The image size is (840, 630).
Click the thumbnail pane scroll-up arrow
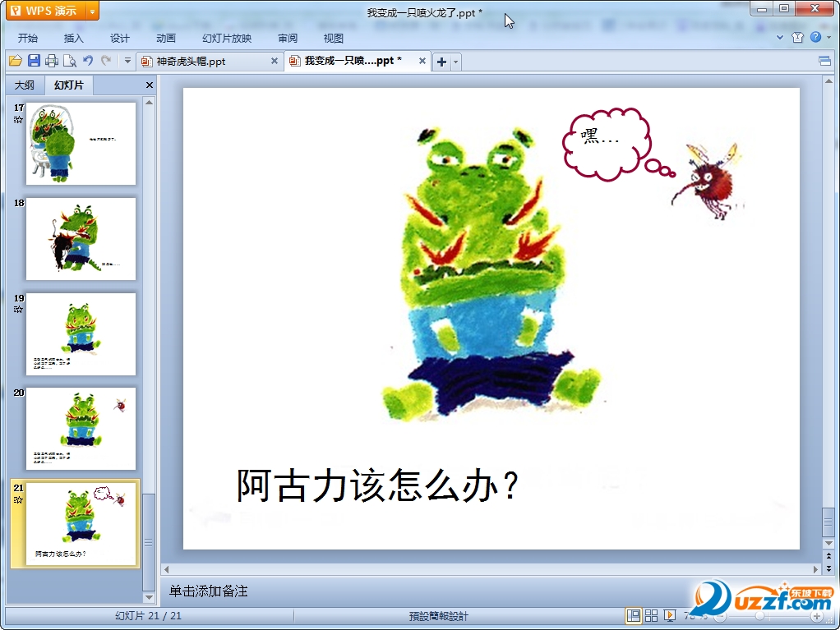(x=149, y=102)
